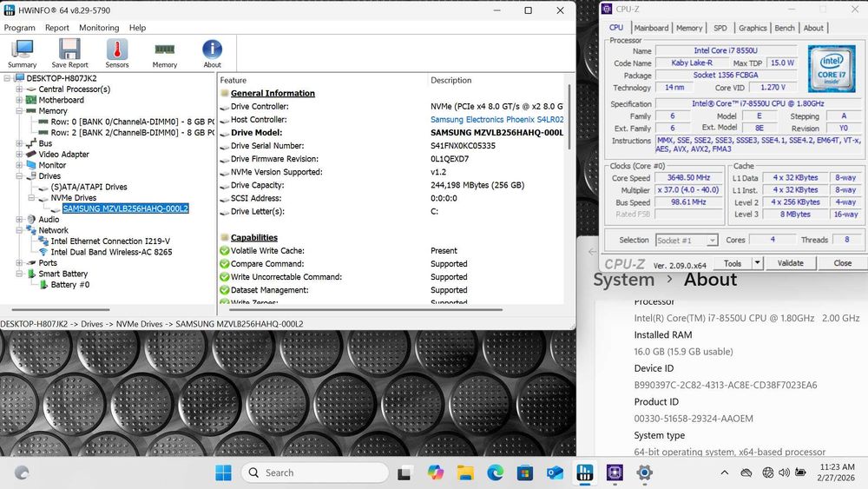This screenshot has height=489, width=868.
Task: Click the Close button in CPU-Z
Action: pyautogui.click(x=843, y=263)
